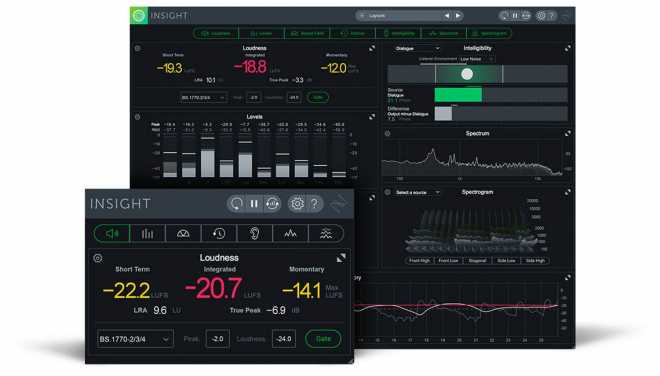The width and height of the screenshot is (660, 376).
Task: Click the reset circular arrow icon
Action: 236,204
